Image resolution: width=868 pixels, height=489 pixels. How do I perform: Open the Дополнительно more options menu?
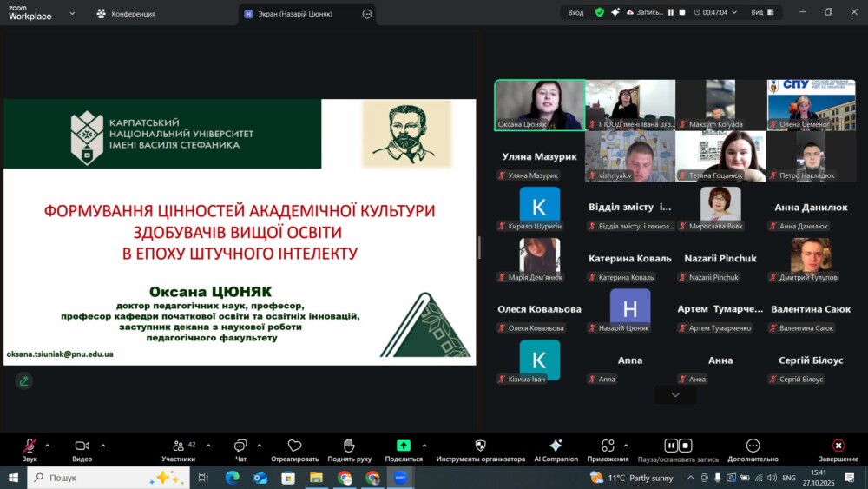(753, 446)
